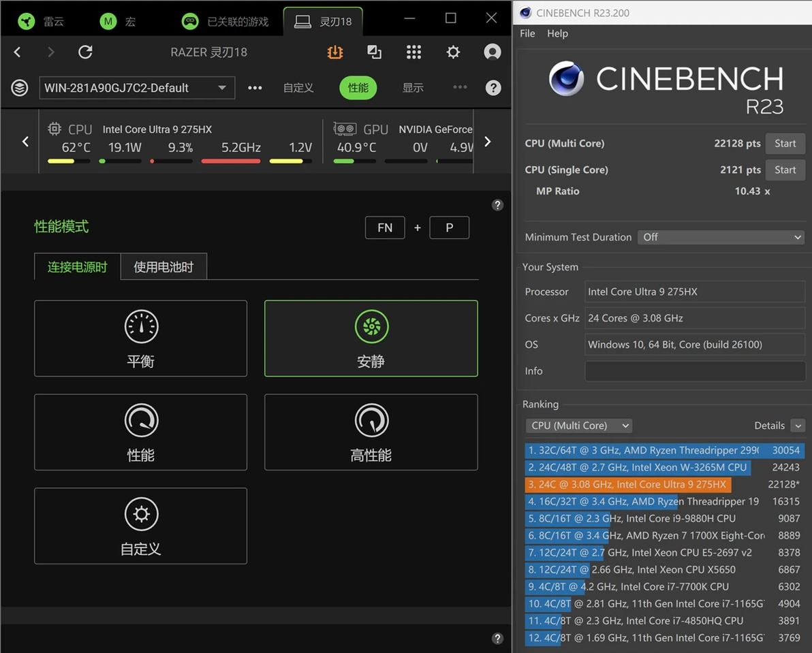Image resolution: width=812 pixels, height=653 pixels.
Task: Click the GPU 40.9°C temperature bar
Action: [x=355, y=161]
